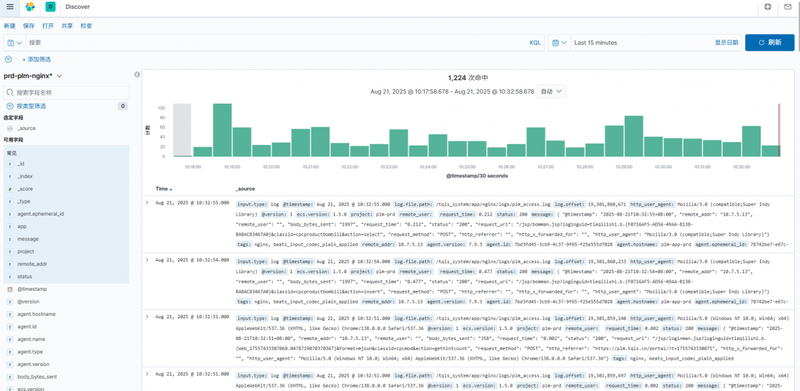This screenshot has width=800, height=391.
Task: Expand the 10:32:55.000 log row
Action: (147, 203)
